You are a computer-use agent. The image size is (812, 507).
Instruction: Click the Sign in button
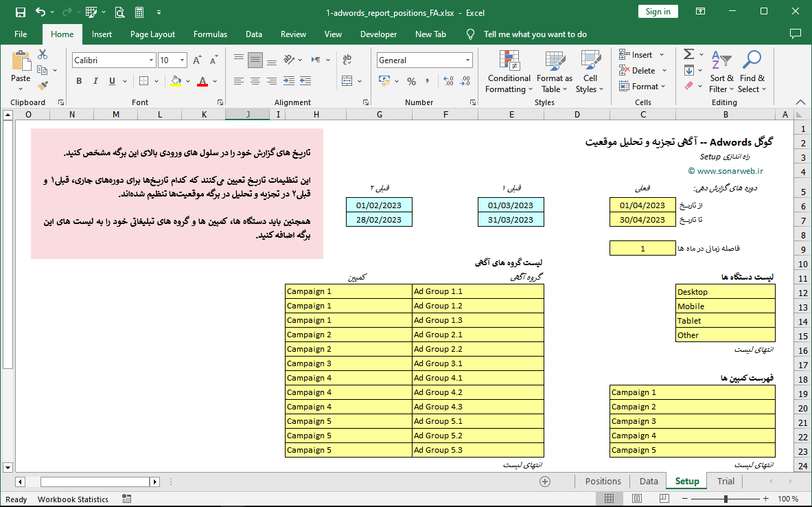point(658,12)
